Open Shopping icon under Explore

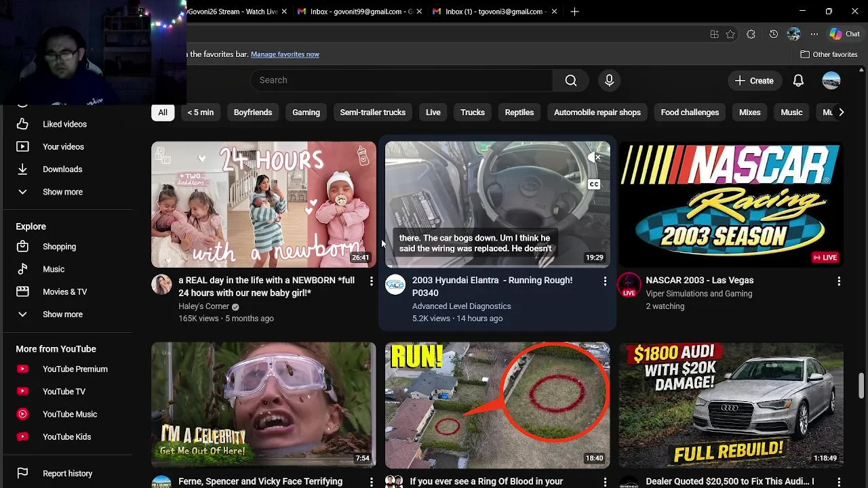pos(22,247)
